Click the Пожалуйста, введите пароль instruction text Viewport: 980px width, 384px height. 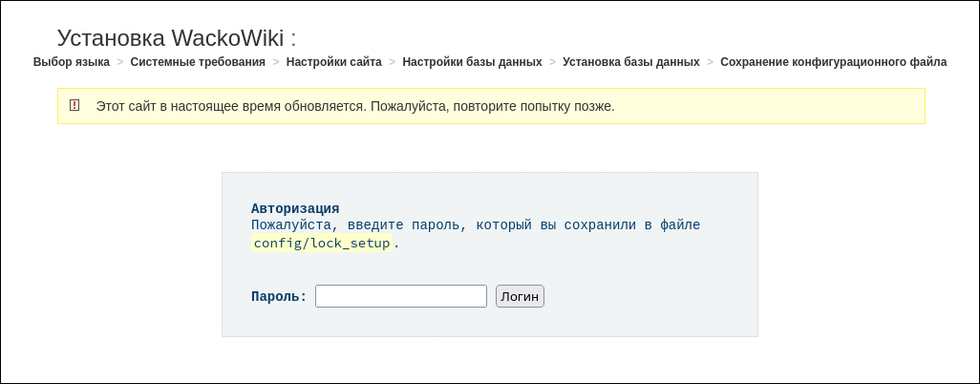pos(475,225)
